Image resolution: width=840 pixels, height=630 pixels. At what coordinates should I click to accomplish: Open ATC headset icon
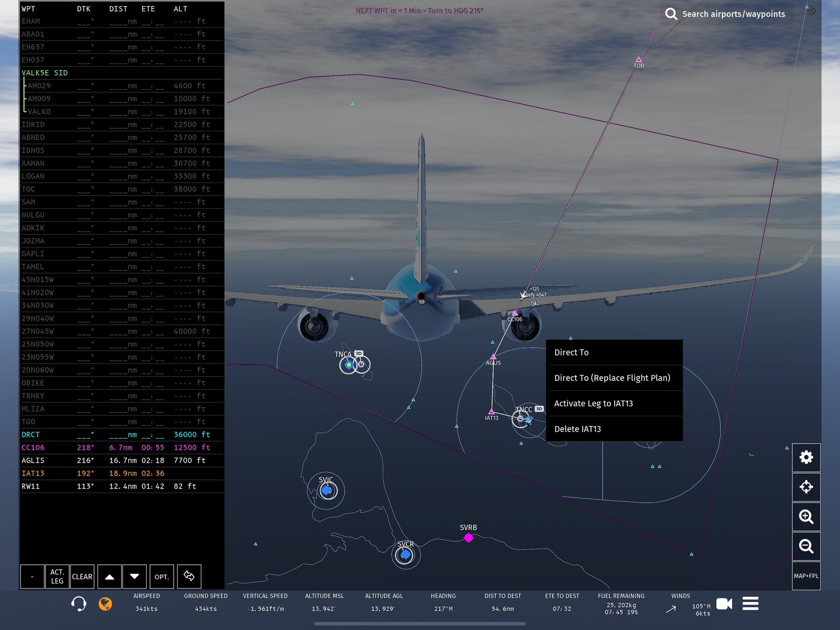[x=79, y=604]
